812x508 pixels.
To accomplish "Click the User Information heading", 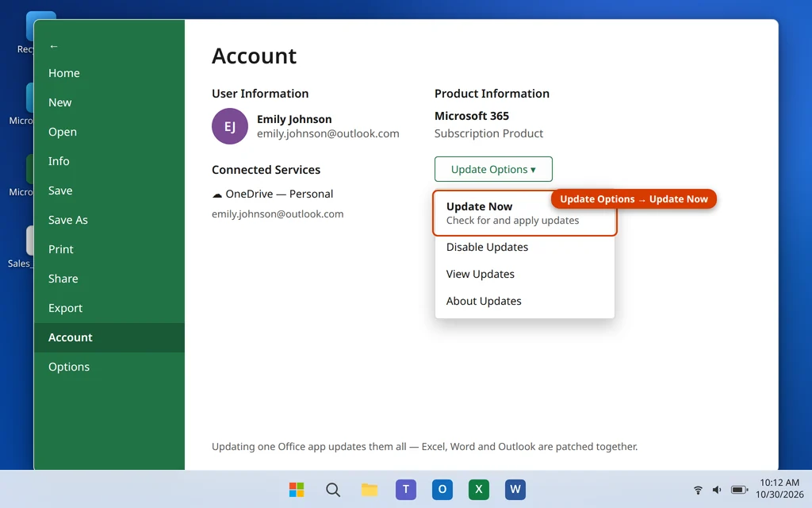I will (260, 94).
